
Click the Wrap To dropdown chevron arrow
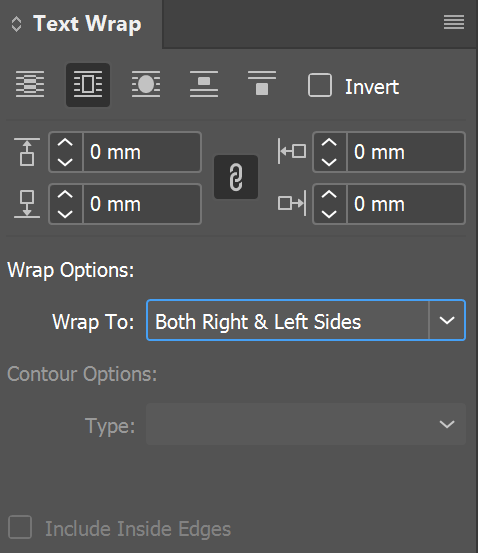point(447,320)
